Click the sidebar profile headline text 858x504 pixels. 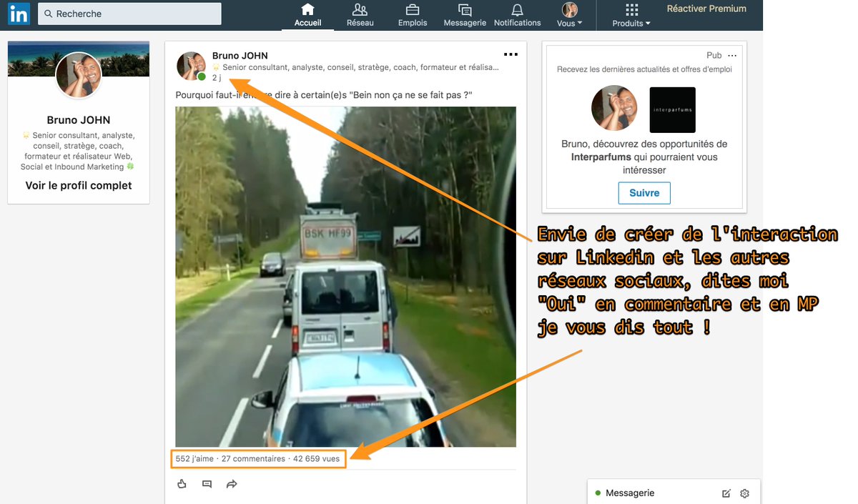pos(79,151)
